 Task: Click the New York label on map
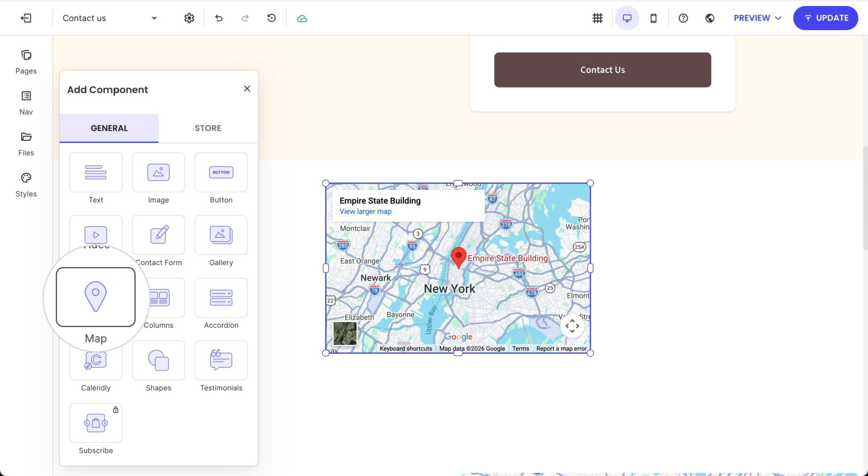click(450, 289)
